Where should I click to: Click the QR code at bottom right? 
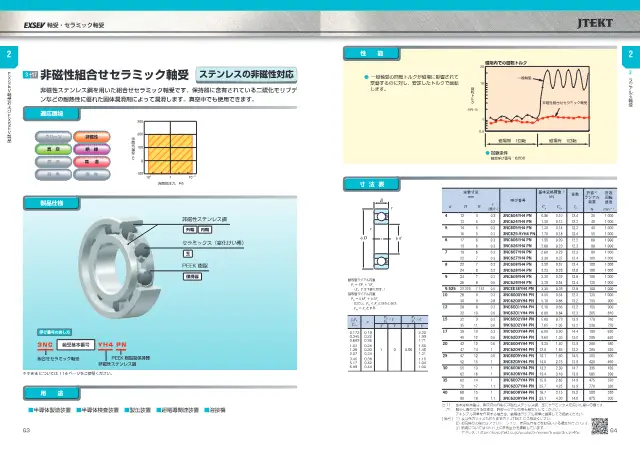pos(600,426)
